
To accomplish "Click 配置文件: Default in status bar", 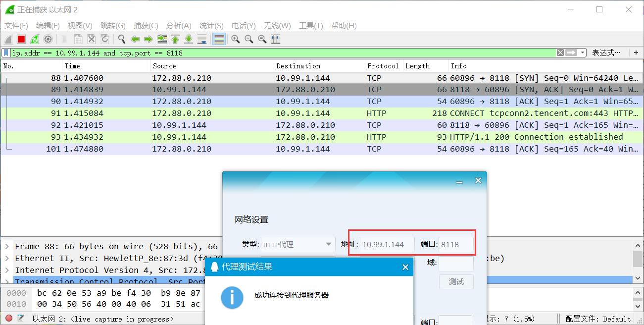I will [x=598, y=319].
